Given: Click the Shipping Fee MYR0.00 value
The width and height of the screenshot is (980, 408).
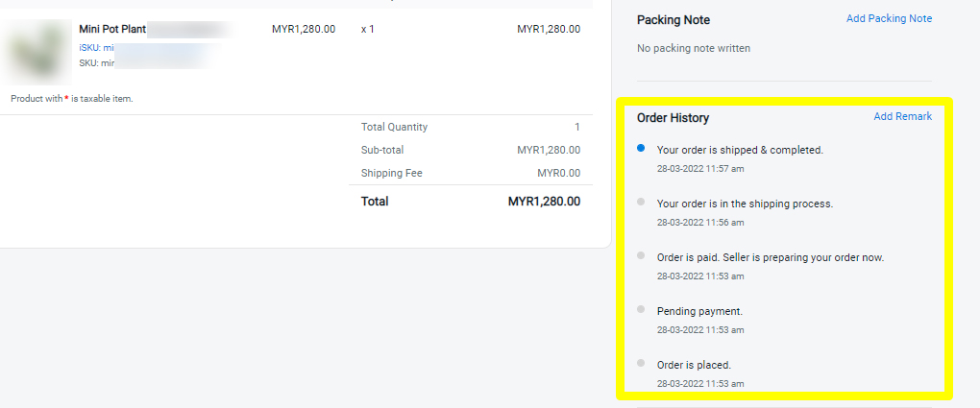Looking at the screenshot, I should pos(559,173).
